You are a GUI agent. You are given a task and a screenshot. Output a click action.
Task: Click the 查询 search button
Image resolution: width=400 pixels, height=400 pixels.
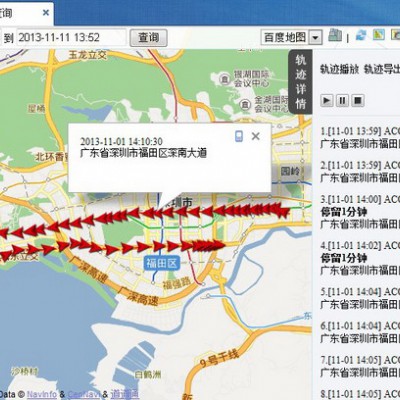click(x=148, y=37)
